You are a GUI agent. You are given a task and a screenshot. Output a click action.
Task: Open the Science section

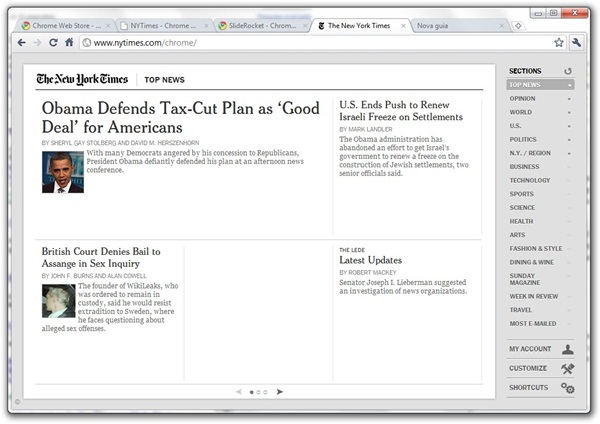522,208
